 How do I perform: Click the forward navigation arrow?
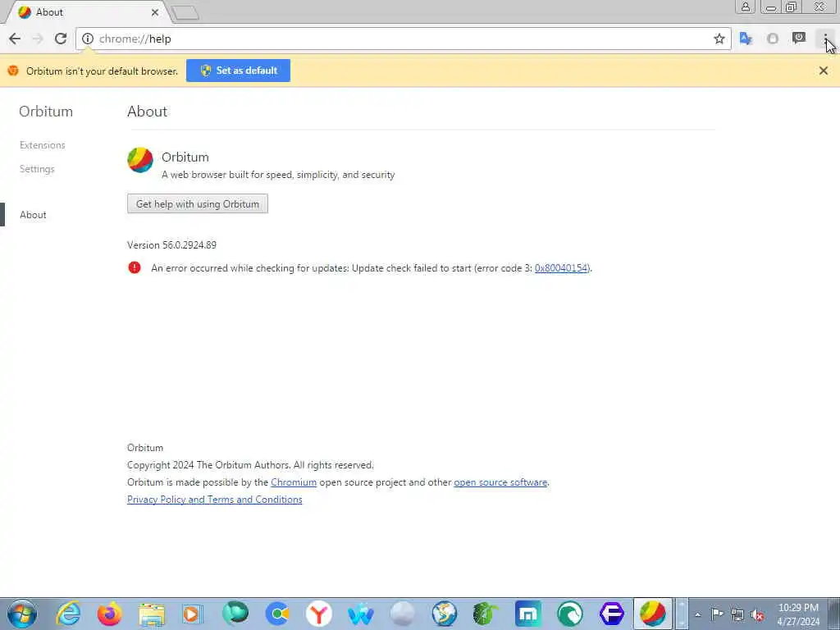(x=38, y=39)
